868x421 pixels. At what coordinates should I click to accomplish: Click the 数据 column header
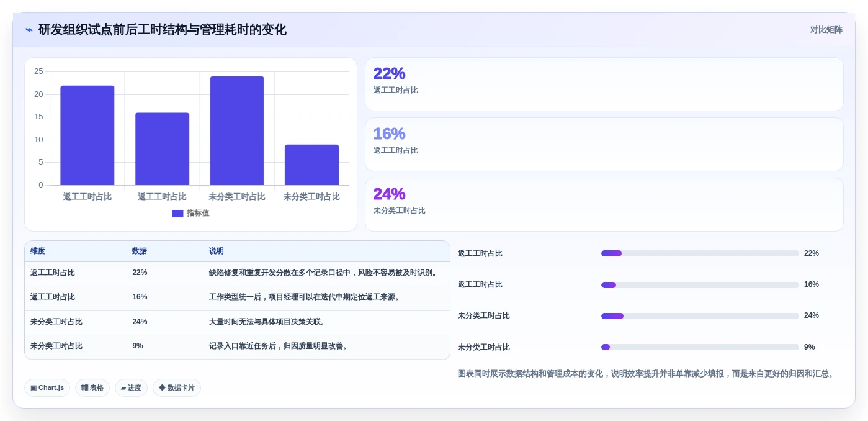(140, 251)
